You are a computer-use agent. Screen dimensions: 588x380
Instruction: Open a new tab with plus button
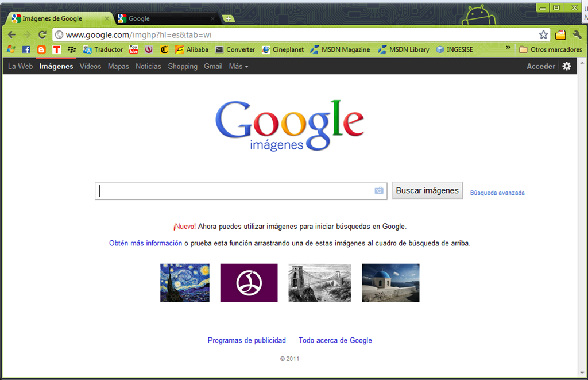point(229,18)
